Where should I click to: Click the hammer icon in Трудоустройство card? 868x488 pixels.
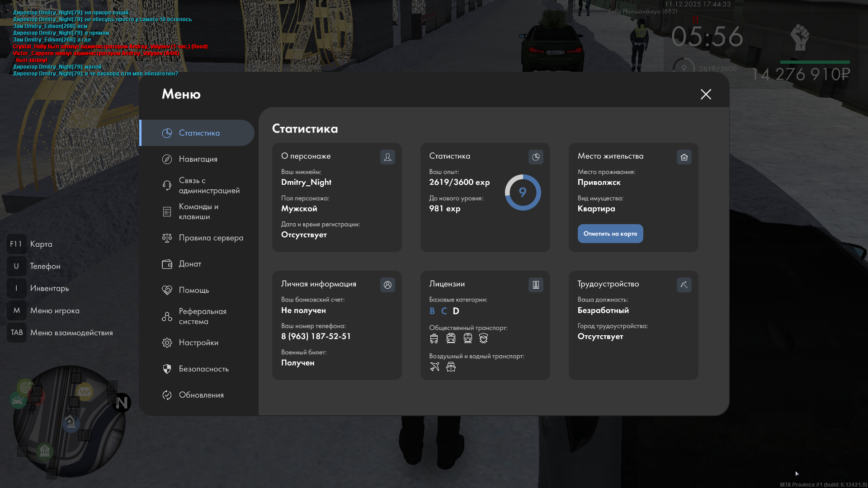pyautogui.click(x=684, y=285)
